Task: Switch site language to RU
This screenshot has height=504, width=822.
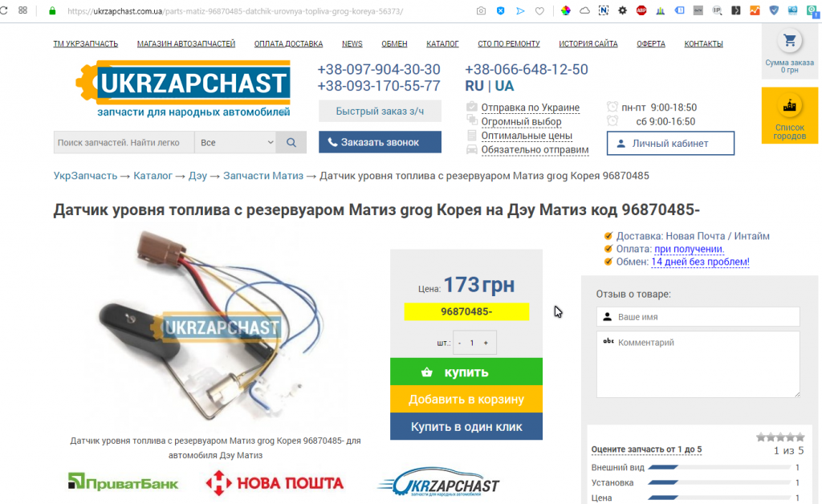Action: tap(474, 86)
